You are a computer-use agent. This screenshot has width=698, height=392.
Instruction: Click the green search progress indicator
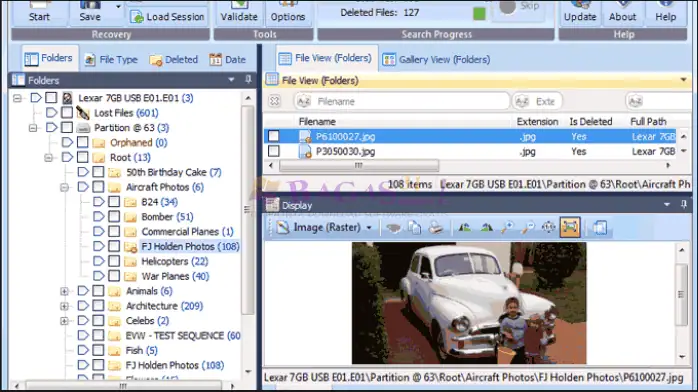tap(479, 13)
